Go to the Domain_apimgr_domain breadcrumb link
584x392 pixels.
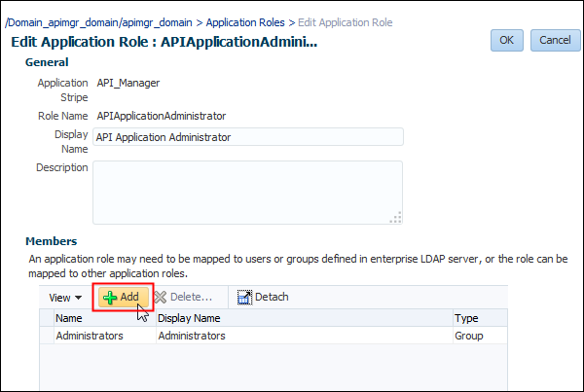tap(98, 22)
